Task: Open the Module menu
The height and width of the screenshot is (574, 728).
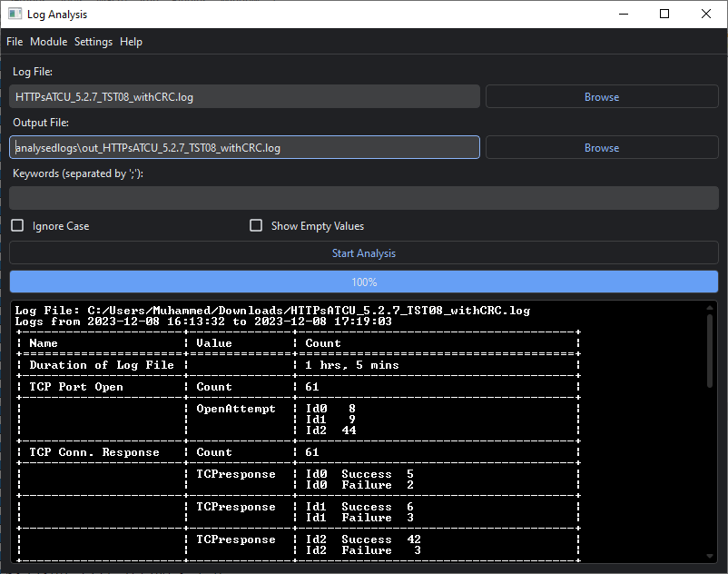Action: click(x=49, y=42)
